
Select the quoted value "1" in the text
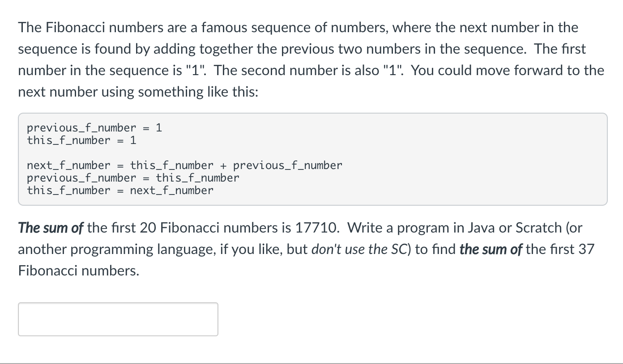click(x=196, y=70)
